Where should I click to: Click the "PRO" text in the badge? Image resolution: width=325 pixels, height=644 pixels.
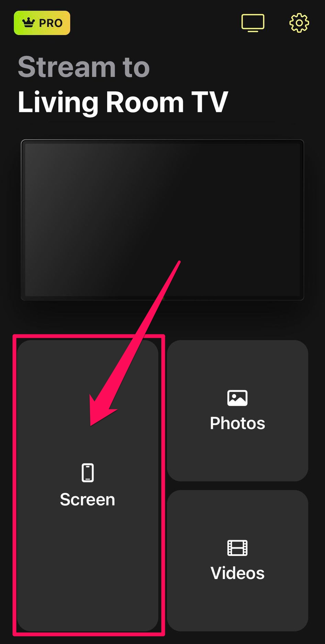(51, 23)
